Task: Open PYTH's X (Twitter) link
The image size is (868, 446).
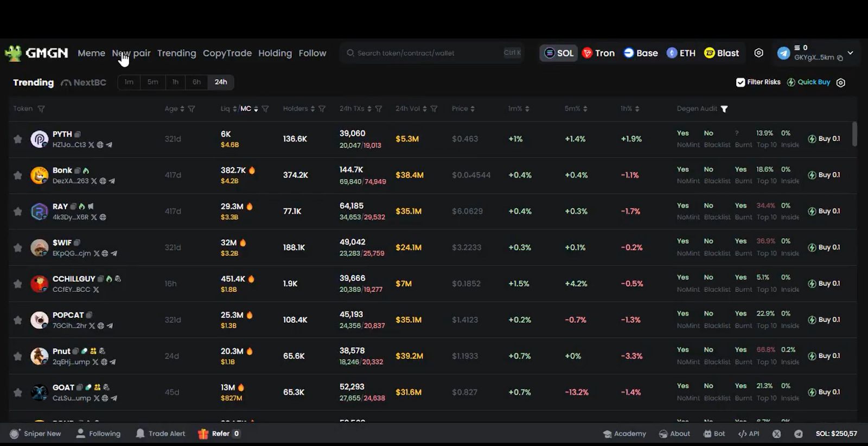Action: coord(91,145)
